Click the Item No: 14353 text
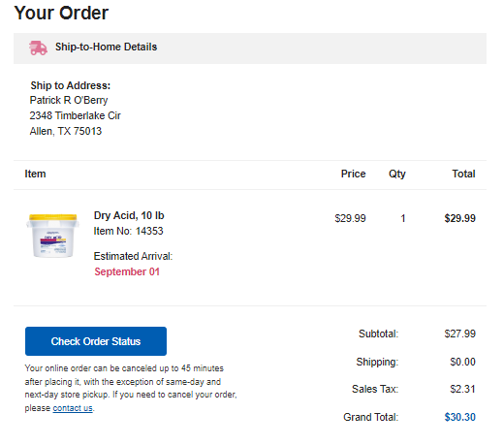The image size is (504, 445). [128, 231]
